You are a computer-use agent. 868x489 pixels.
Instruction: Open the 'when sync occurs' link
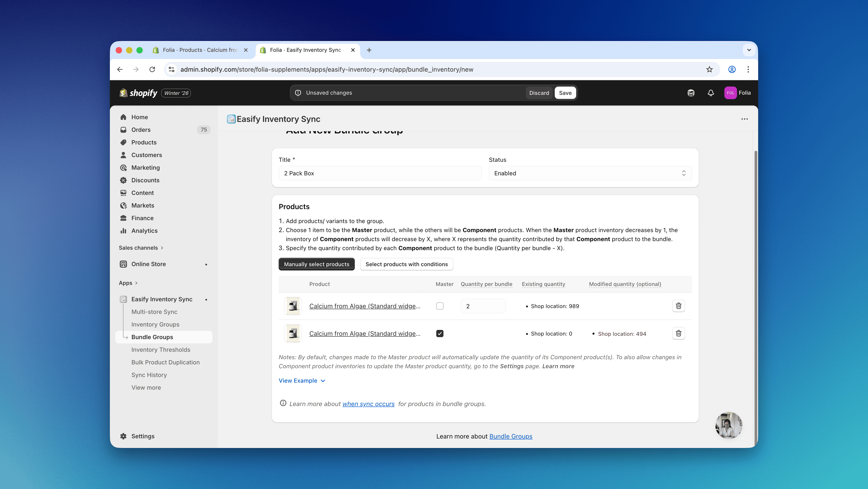[368, 404]
